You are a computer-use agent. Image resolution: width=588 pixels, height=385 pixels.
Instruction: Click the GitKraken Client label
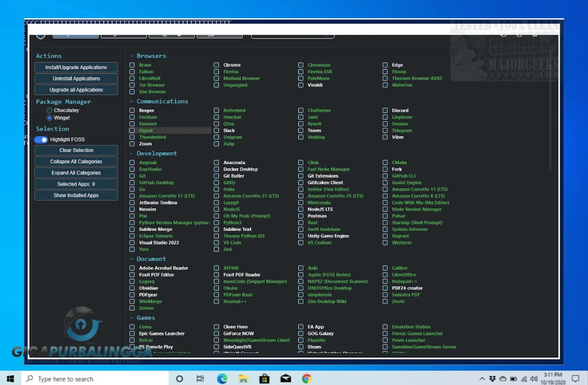click(325, 183)
